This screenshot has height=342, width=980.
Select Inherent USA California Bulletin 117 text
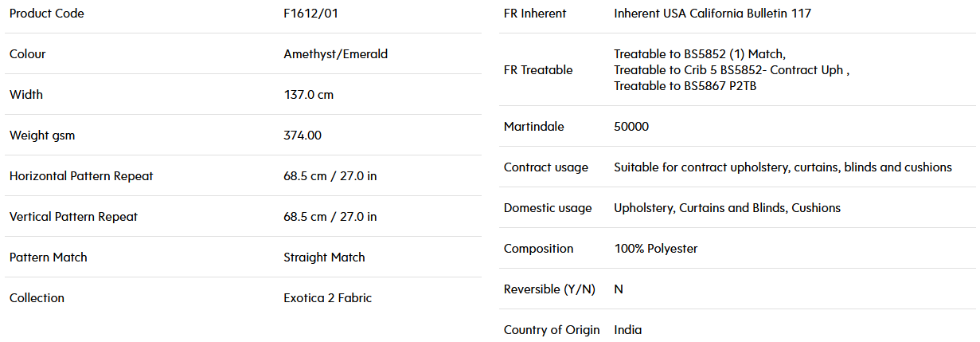[x=713, y=14]
